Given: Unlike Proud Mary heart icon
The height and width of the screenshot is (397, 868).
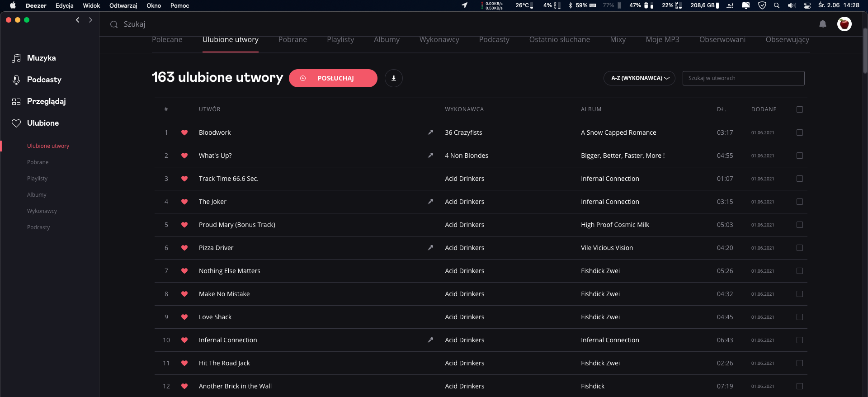Looking at the screenshot, I should coord(184,225).
